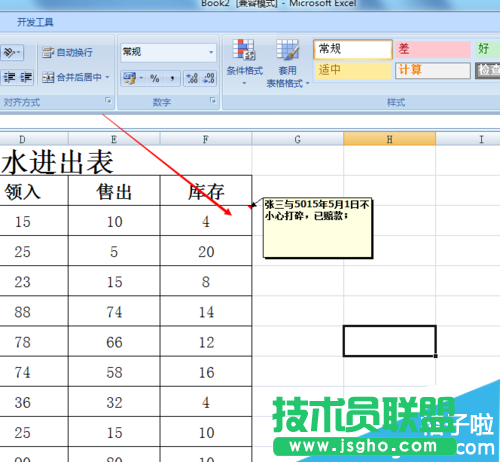Screen dimensions: 500x462
Task: Select the 好 cell style
Action: [487, 49]
